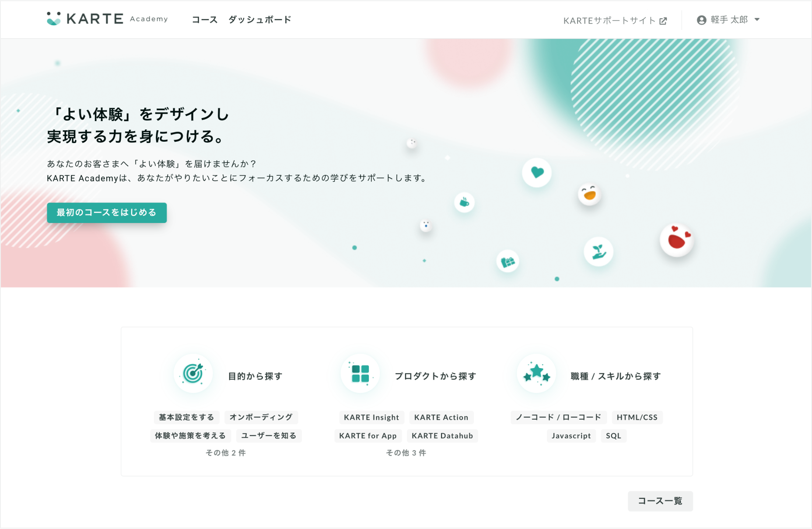Click the target icon for 目的から探す
Screen dimensions: 812x529
coord(193,373)
